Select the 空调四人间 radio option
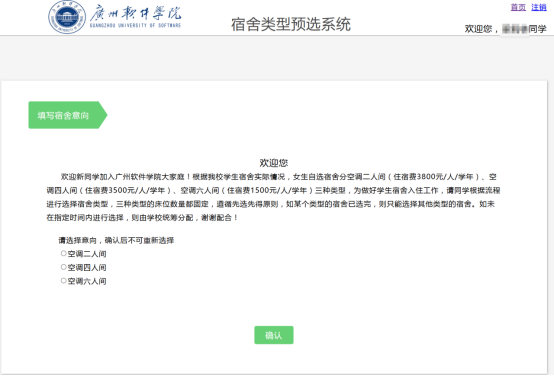554x376 pixels. [64, 267]
